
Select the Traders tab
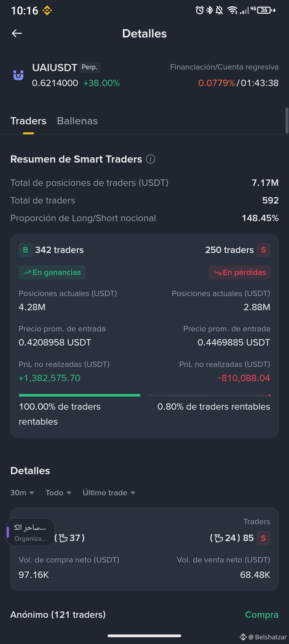tap(28, 121)
